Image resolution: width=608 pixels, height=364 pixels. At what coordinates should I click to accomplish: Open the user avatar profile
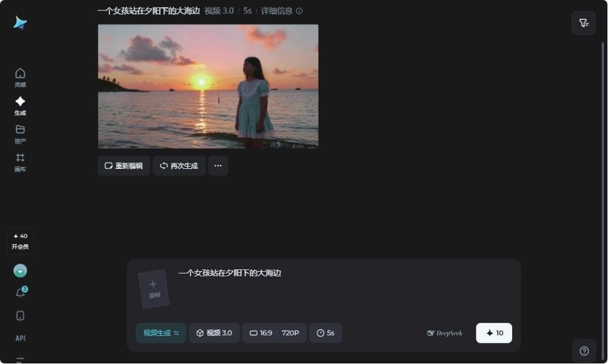(x=20, y=271)
